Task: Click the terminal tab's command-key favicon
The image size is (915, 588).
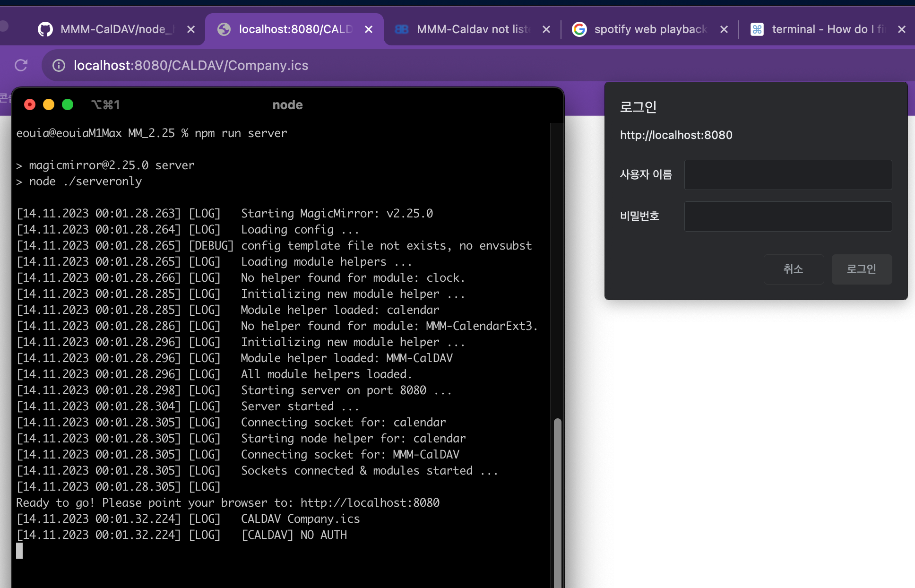Action: click(757, 29)
